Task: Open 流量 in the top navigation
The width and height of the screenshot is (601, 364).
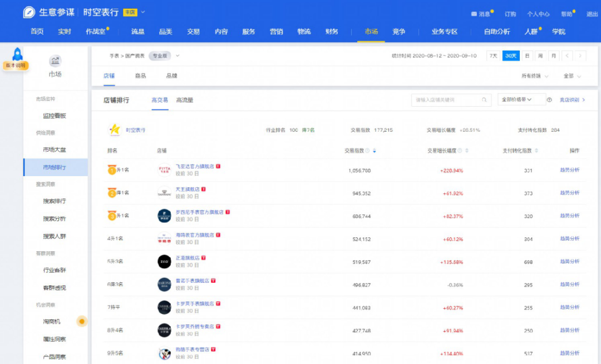Action: click(x=137, y=32)
